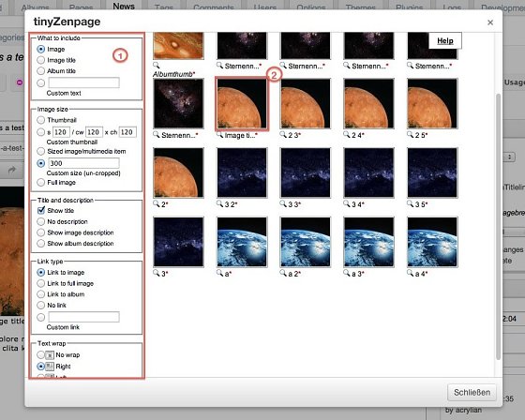
Task: Select the Mars thumbnail labeled 2
Action: click(x=178, y=172)
